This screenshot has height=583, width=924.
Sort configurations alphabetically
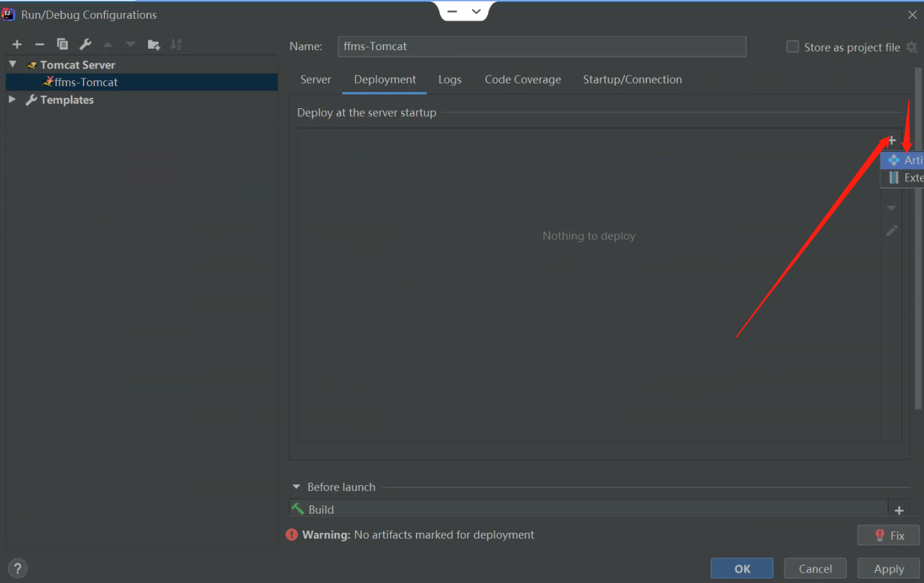[176, 44]
